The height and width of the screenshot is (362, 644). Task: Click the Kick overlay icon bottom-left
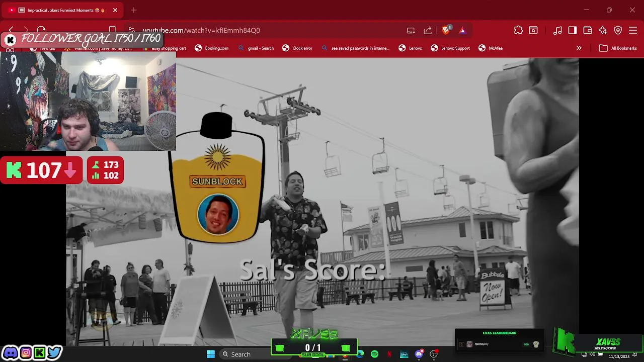pyautogui.click(x=39, y=353)
